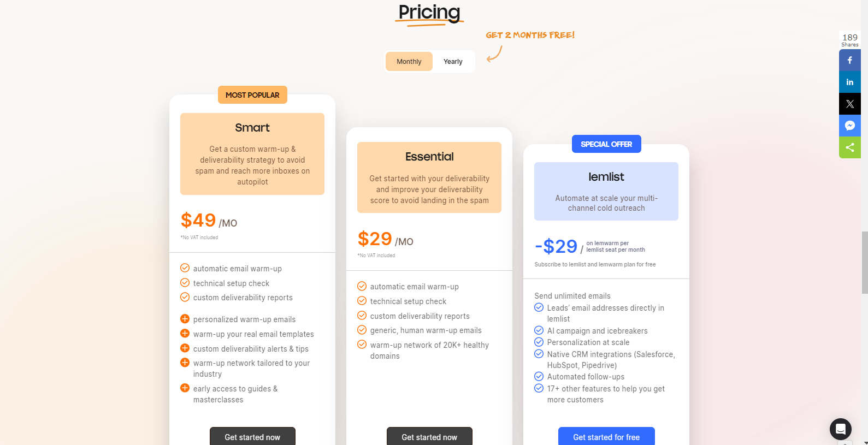Click check icon beside automatic email warm-up in Smart
This screenshot has width=868, height=445.
[x=185, y=268]
